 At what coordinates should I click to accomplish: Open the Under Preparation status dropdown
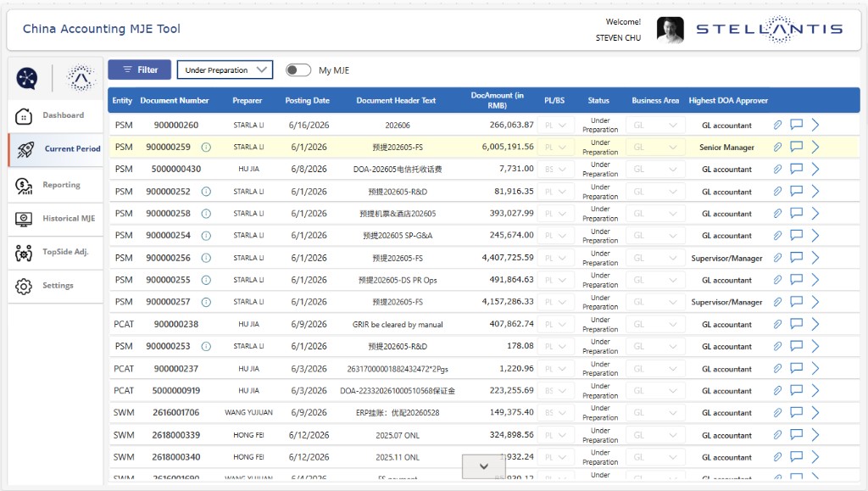[225, 70]
